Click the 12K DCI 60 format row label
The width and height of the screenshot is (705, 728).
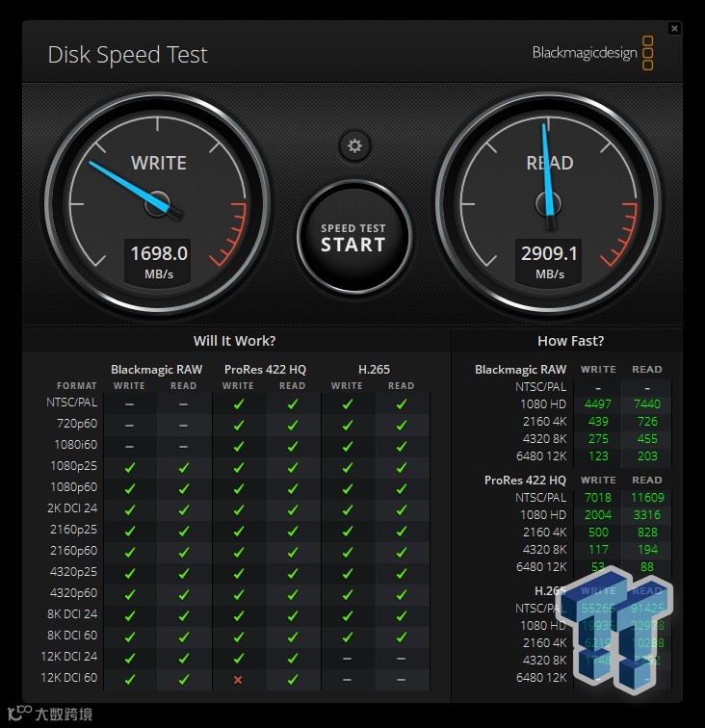[x=69, y=678]
